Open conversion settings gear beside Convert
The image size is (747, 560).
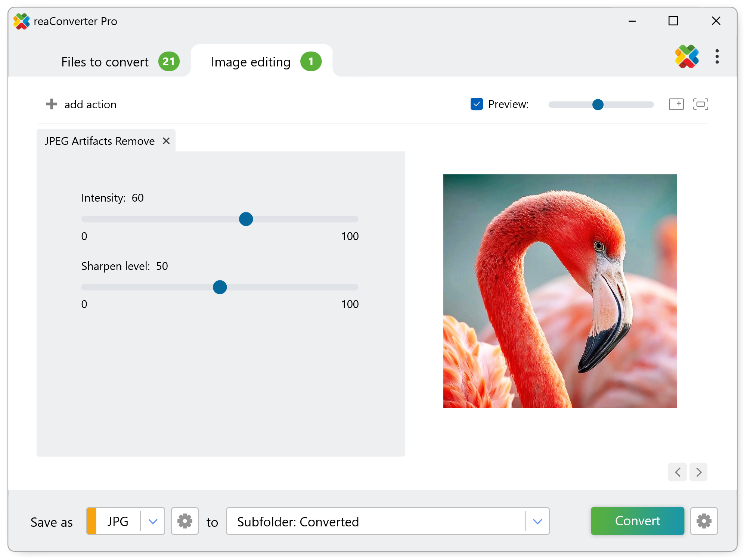[704, 521]
